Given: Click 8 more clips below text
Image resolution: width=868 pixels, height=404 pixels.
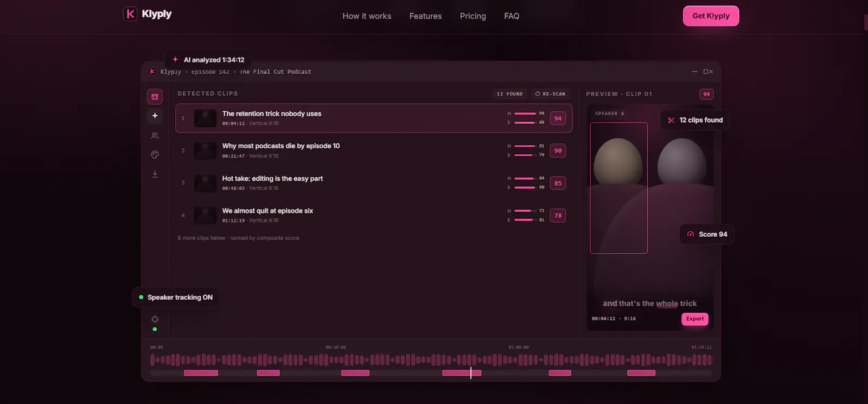Looking at the screenshot, I should [238, 238].
